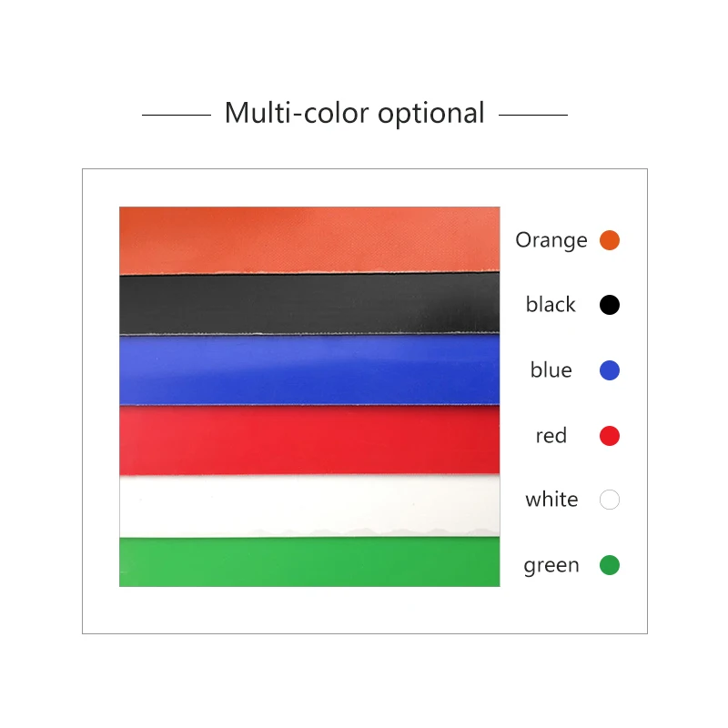
Task: Select the black color dot
Action: tap(610, 305)
